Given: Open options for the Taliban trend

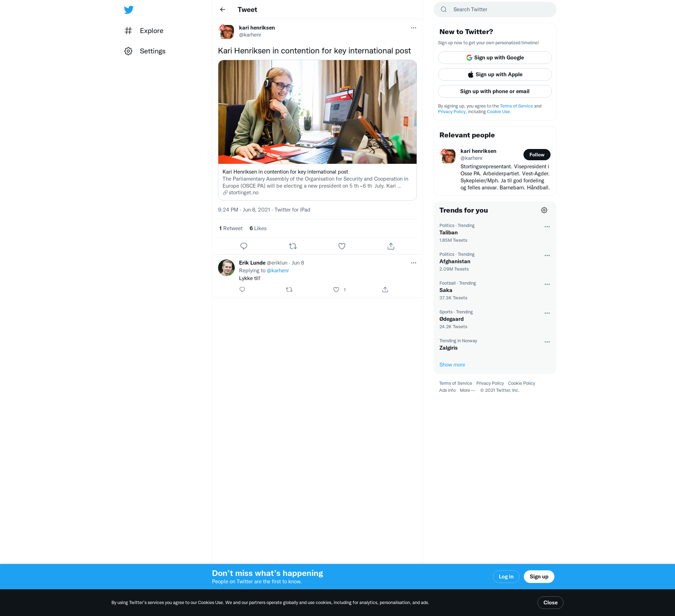Looking at the screenshot, I should 547,227.
